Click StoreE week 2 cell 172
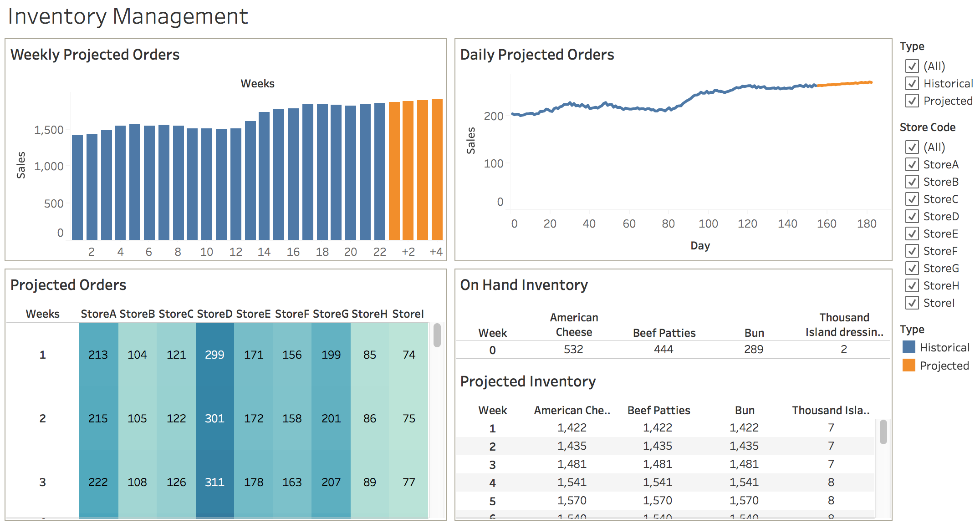The height and width of the screenshot is (528, 980). [254, 418]
